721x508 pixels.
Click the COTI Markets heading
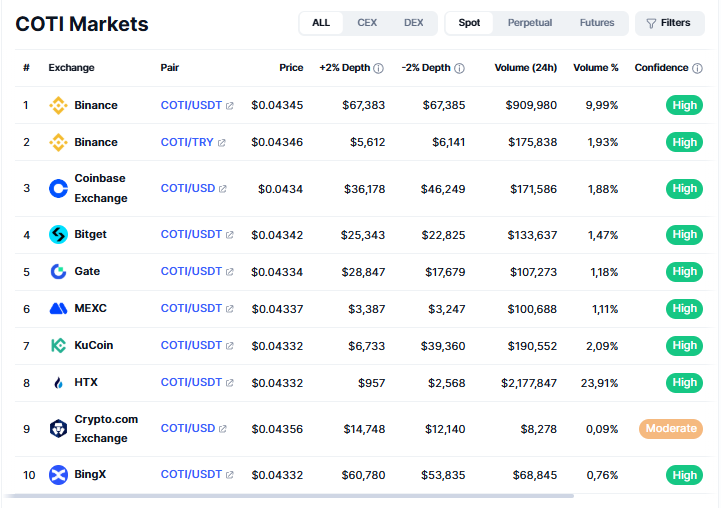pyautogui.click(x=82, y=24)
